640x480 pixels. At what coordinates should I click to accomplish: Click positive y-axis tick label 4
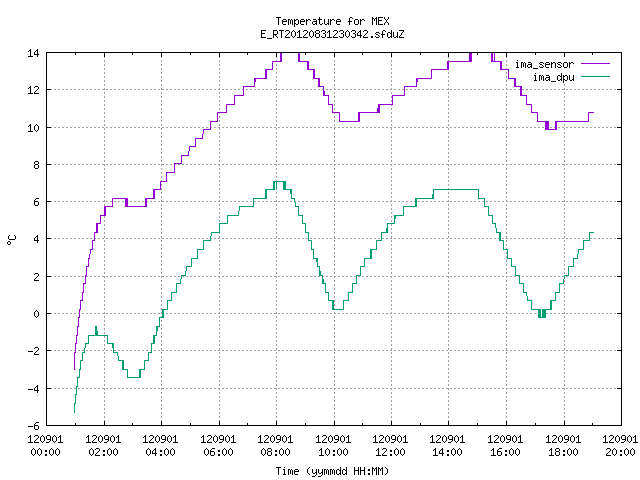[37, 239]
